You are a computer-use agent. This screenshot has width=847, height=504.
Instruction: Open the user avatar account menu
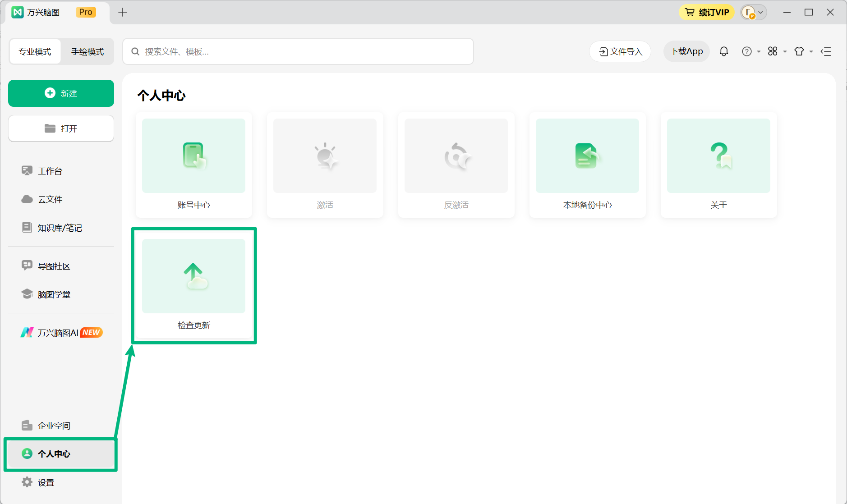click(x=754, y=12)
